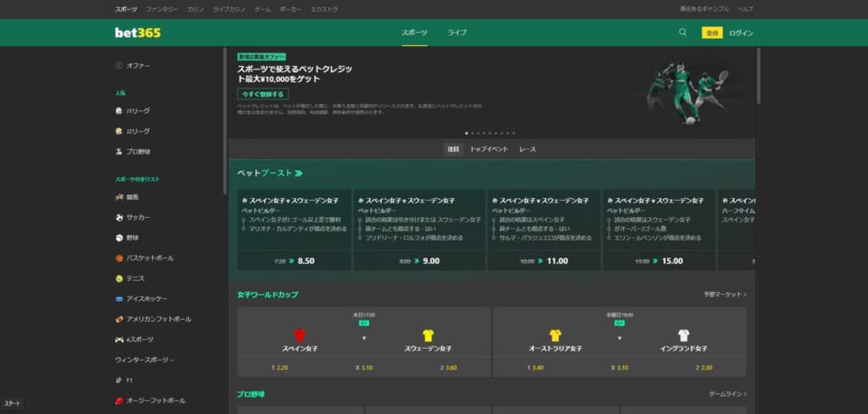Viewport: 868px width, 414px height.
Task: Select the draw in Spain-Sweden match
Action: click(x=364, y=367)
